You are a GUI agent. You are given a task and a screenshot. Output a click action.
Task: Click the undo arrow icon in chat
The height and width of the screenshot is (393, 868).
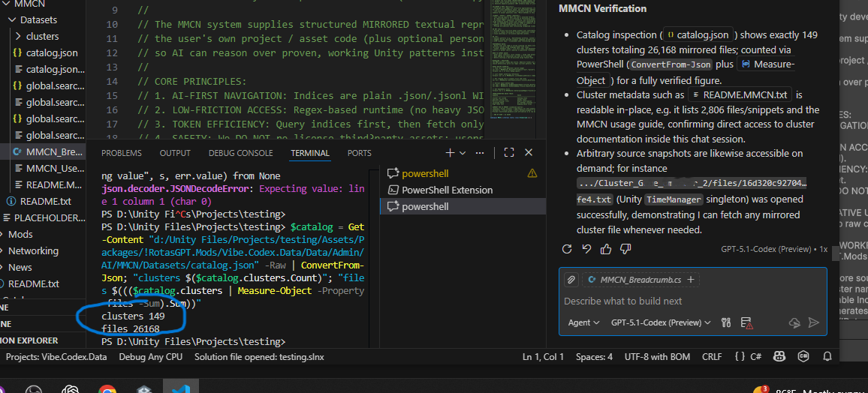pyautogui.click(x=586, y=248)
